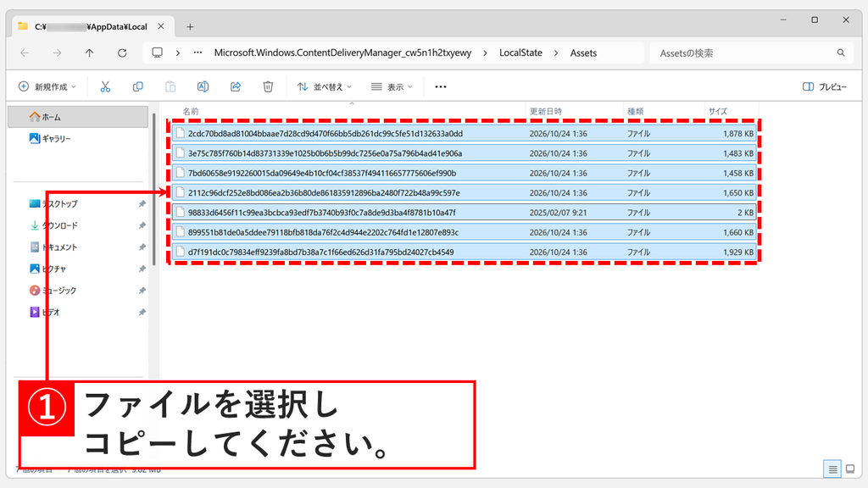This screenshot has width=868, height=488.
Task: Switch to details view icon at bottom right
Action: tap(832, 469)
